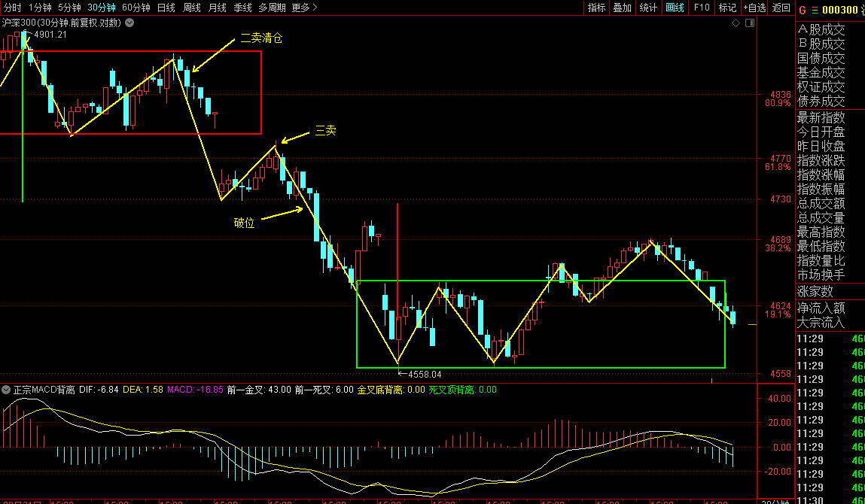Screen dimensions: 865x504
Task: Expand 更多 timeframe options
Action: point(303,8)
